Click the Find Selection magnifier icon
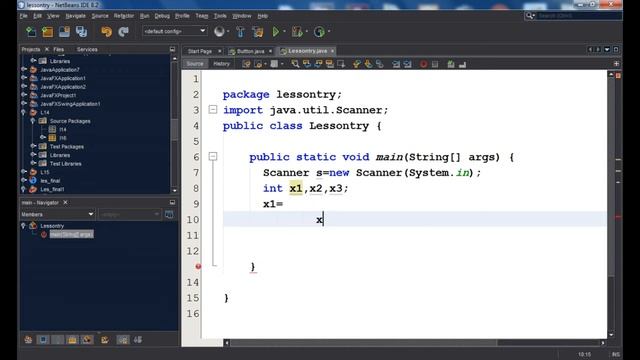This screenshot has width=640, height=360. pyautogui.click(x=295, y=64)
